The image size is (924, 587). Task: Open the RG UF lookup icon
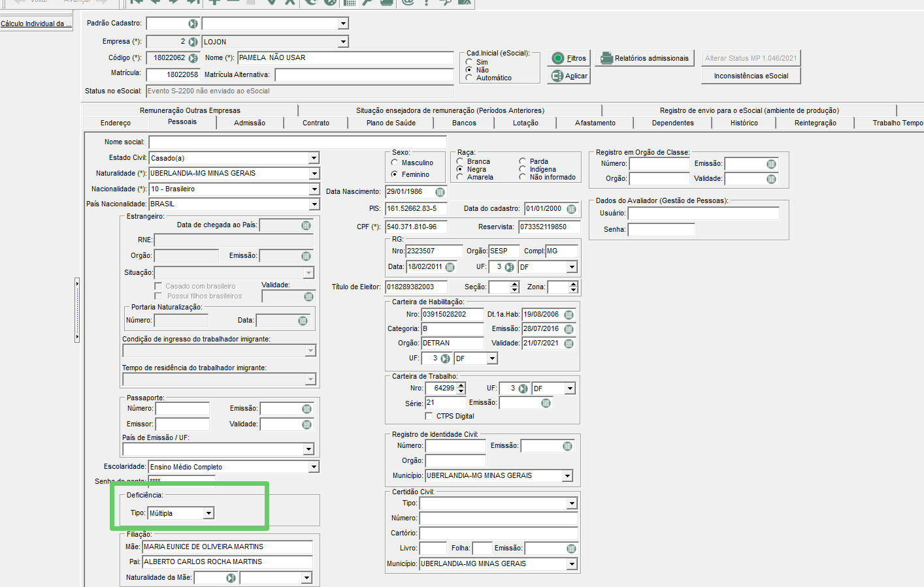[x=509, y=267]
